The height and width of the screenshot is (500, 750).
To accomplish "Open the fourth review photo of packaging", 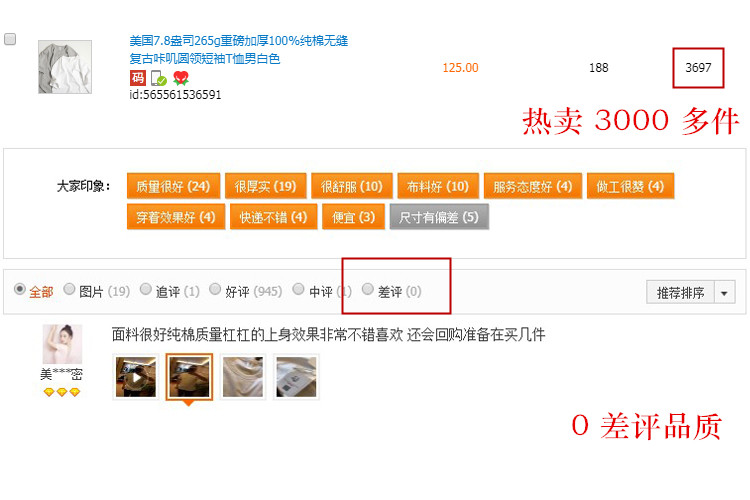I will [x=296, y=377].
